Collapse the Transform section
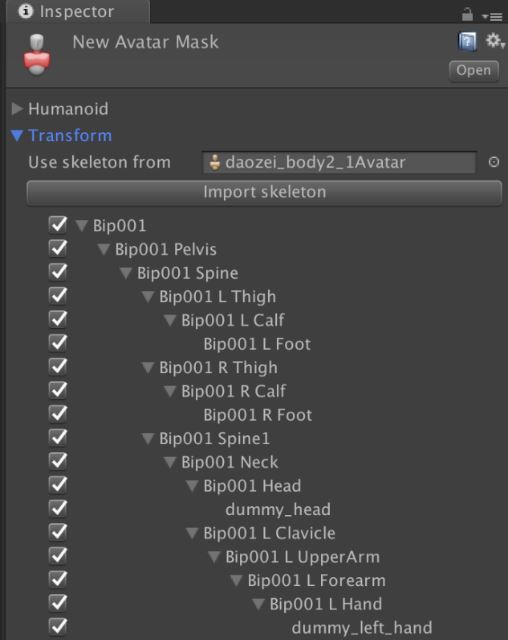The height and width of the screenshot is (640, 508). (x=17, y=136)
